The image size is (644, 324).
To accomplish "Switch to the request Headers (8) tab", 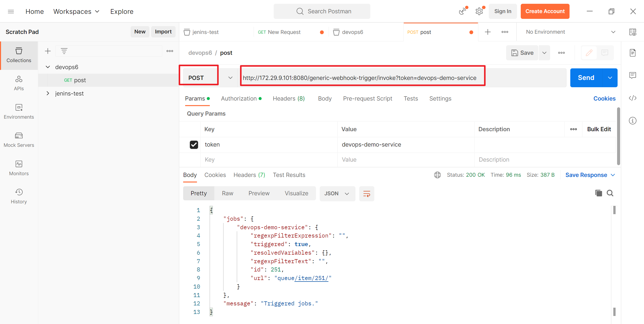I will [289, 99].
